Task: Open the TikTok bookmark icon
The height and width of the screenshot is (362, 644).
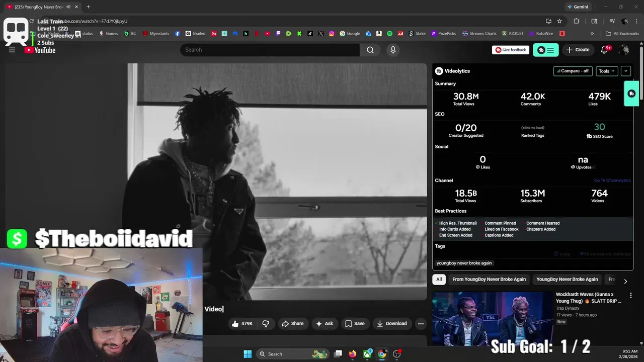Action: tap(310, 34)
